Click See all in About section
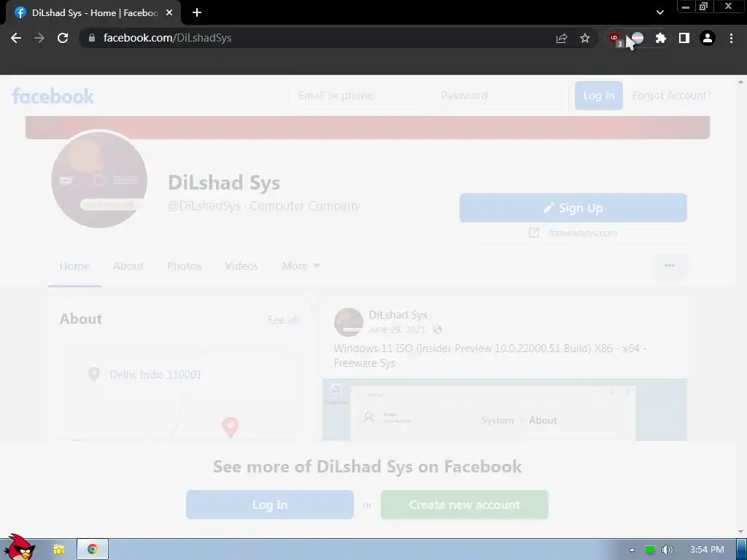This screenshot has width=747, height=560. (x=283, y=320)
